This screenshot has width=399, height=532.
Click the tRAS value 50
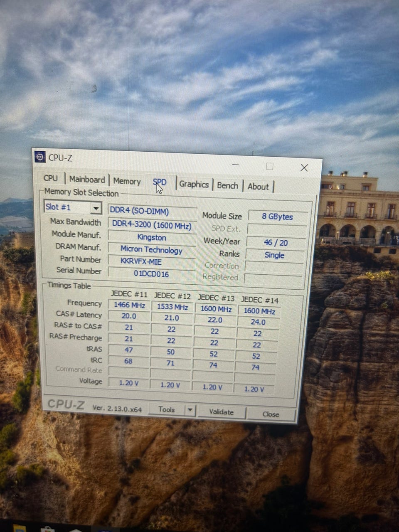171,352
